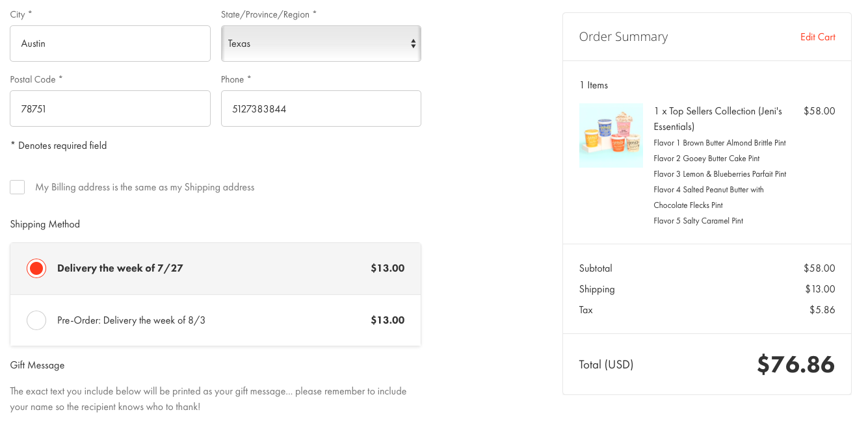The image size is (868, 423).
Task: Click the State dropdown arrows icon
Action: (x=413, y=44)
